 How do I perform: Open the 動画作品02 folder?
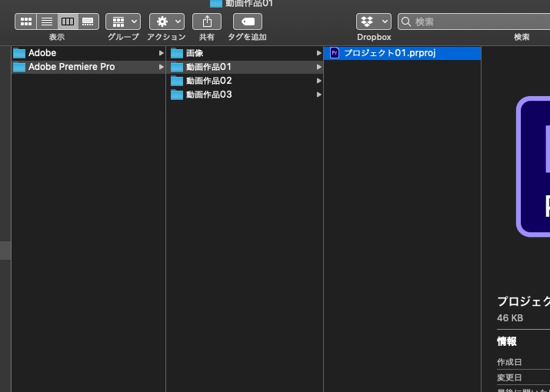pyautogui.click(x=208, y=81)
